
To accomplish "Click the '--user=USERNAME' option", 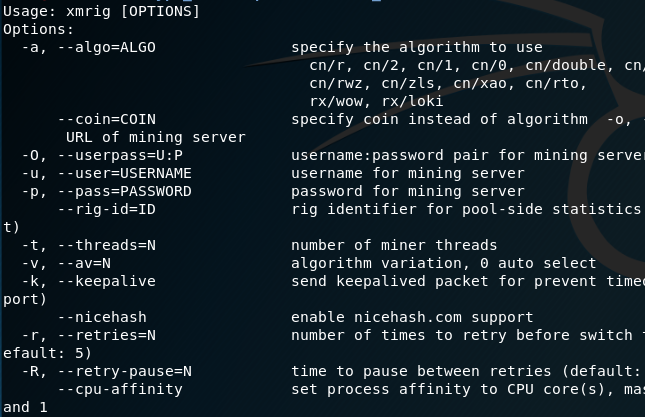I will (x=123, y=173).
